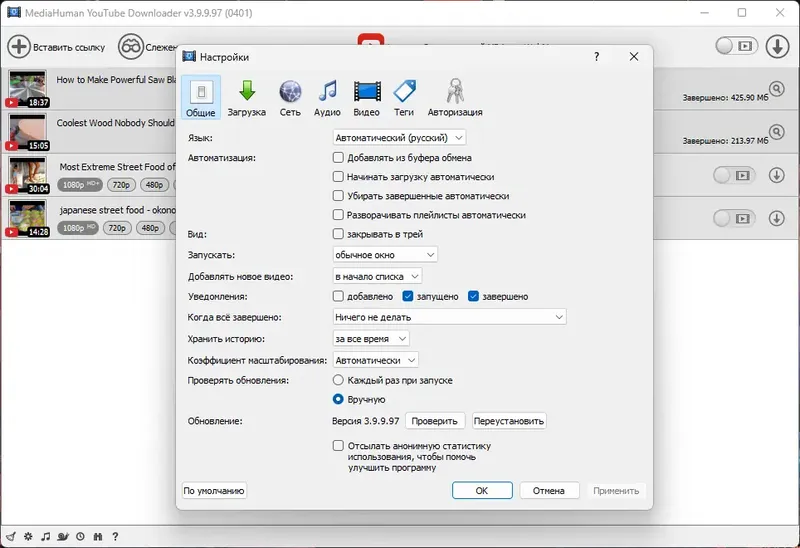Viewport: 800px width, 548px height.
Task: Switch to the Видео tab
Action: 367,97
